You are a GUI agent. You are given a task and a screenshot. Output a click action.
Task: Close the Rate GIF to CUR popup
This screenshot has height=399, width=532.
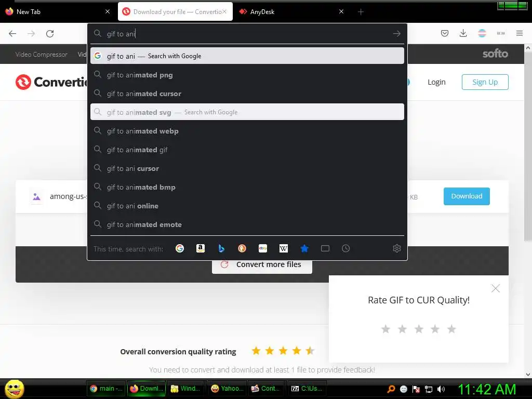point(495,288)
